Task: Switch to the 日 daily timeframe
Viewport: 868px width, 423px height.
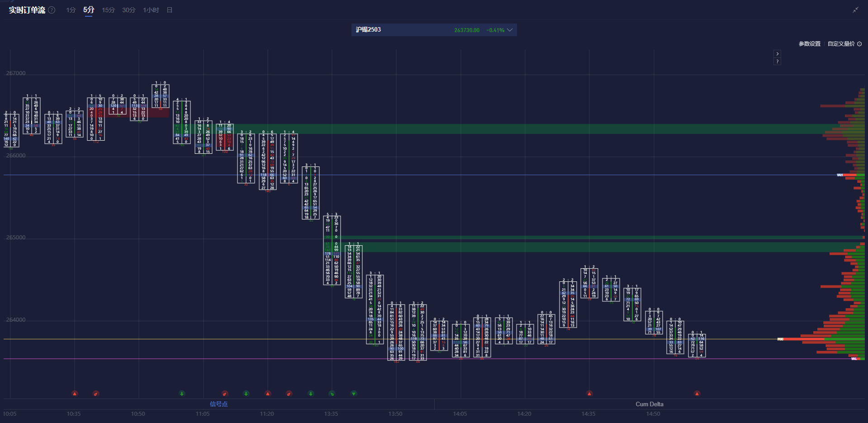Action: click(170, 10)
